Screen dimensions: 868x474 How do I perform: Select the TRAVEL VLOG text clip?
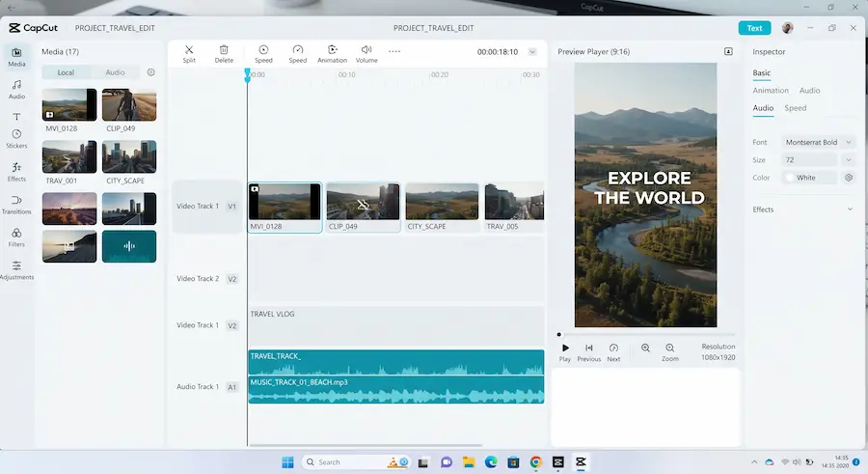(396, 326)
